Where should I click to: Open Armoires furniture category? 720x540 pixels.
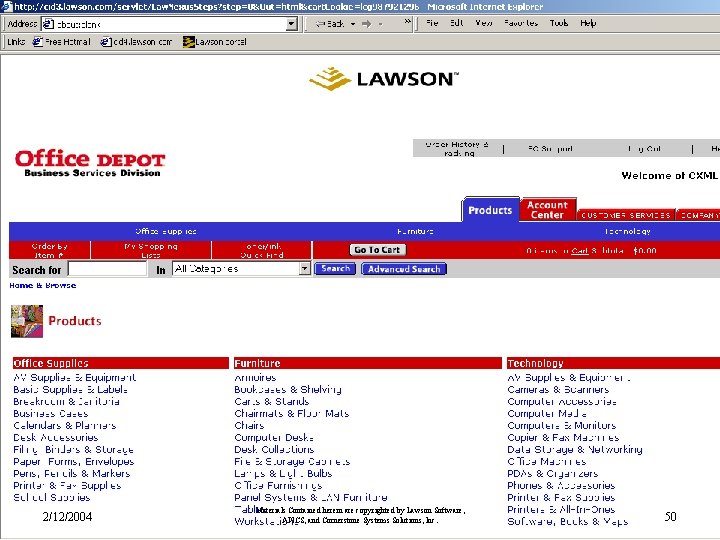click(x=255, y=377)
